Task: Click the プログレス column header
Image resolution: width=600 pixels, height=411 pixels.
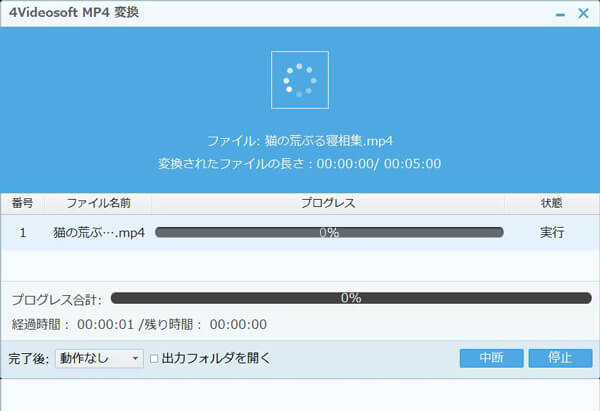Action: coord(328,203)
